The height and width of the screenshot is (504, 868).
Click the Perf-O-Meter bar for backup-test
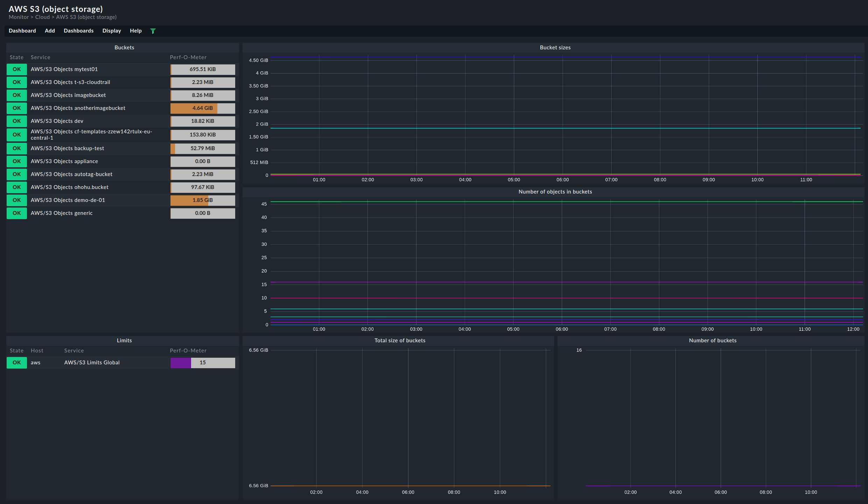point(202,148)
